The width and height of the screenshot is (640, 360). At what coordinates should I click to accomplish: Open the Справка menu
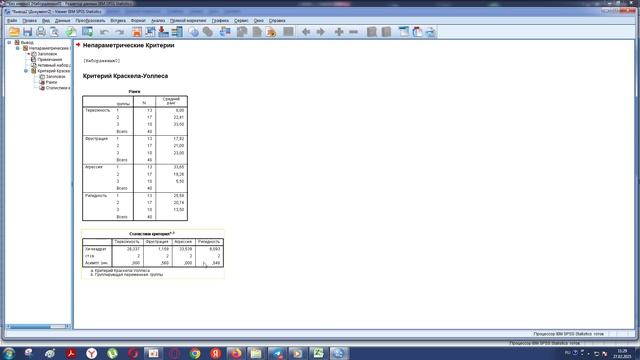coord(277,20)
